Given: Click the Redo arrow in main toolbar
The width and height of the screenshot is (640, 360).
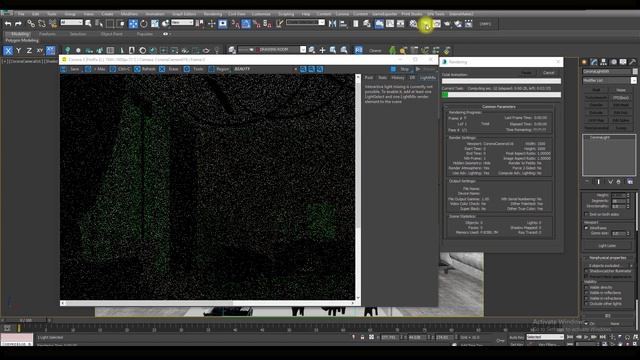Looking at the screenshot, I should 18,24.
